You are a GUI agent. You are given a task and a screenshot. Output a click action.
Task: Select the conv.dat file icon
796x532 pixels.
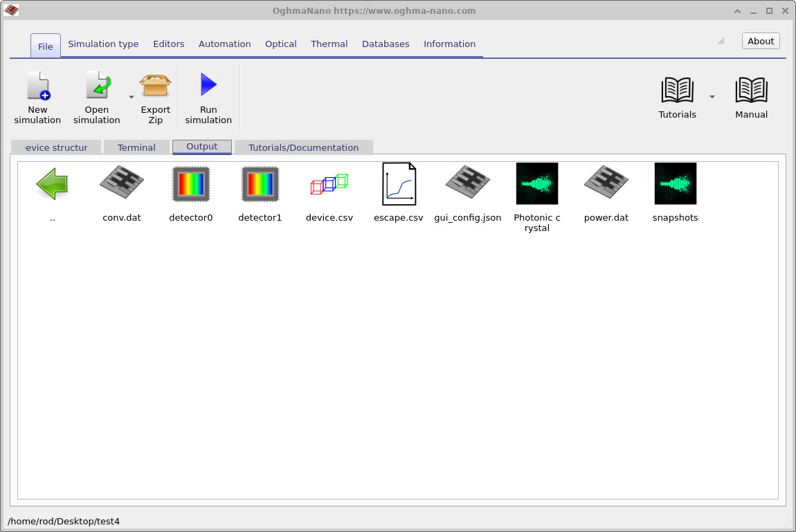pos(122,181)
